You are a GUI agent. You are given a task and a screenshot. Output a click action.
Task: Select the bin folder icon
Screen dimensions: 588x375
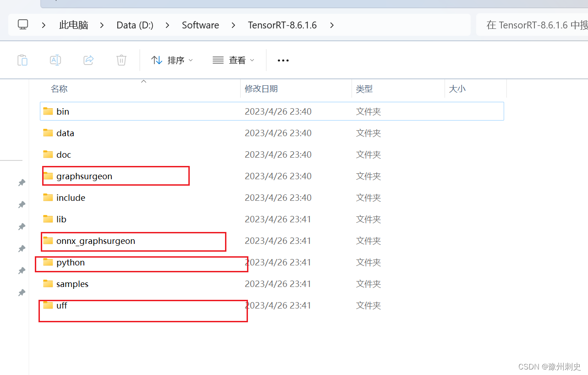coord(48,111)
